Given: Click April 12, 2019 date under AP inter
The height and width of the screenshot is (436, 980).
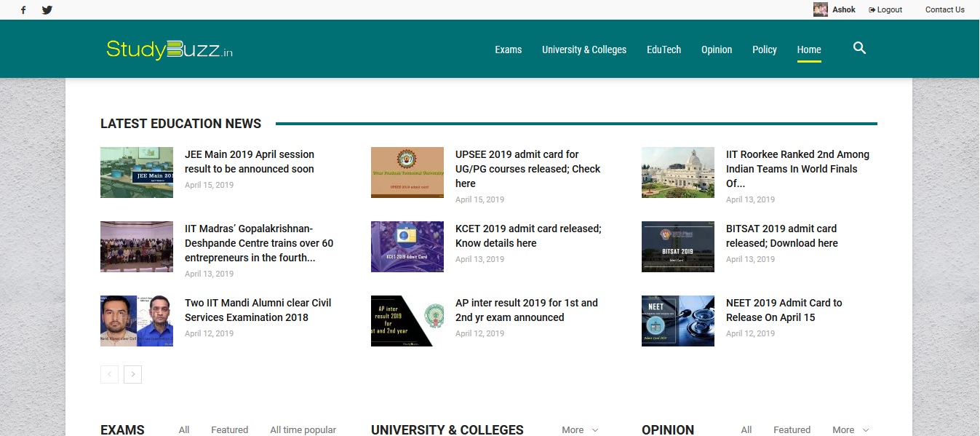Looking at the screenshot, I should click(x=480, y=333).
